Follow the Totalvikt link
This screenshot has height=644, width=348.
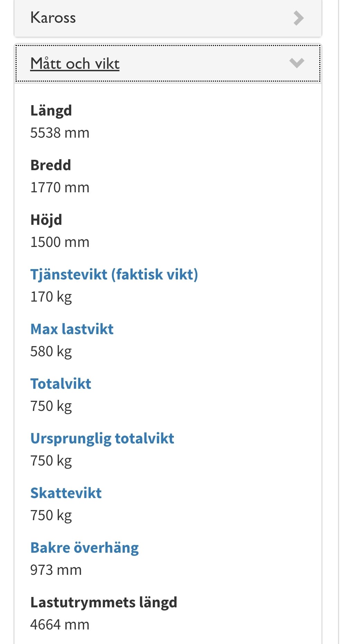click(61, 384)
